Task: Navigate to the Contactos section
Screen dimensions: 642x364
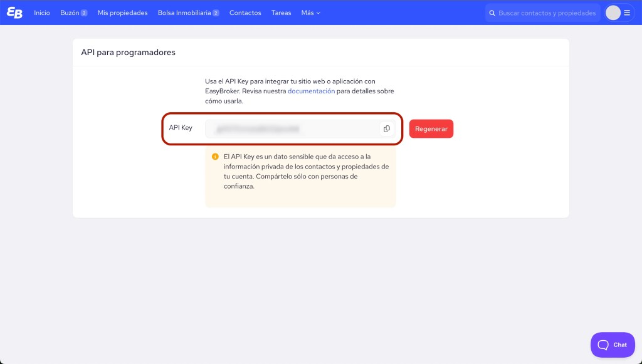Action: click(x=245, y=13)
